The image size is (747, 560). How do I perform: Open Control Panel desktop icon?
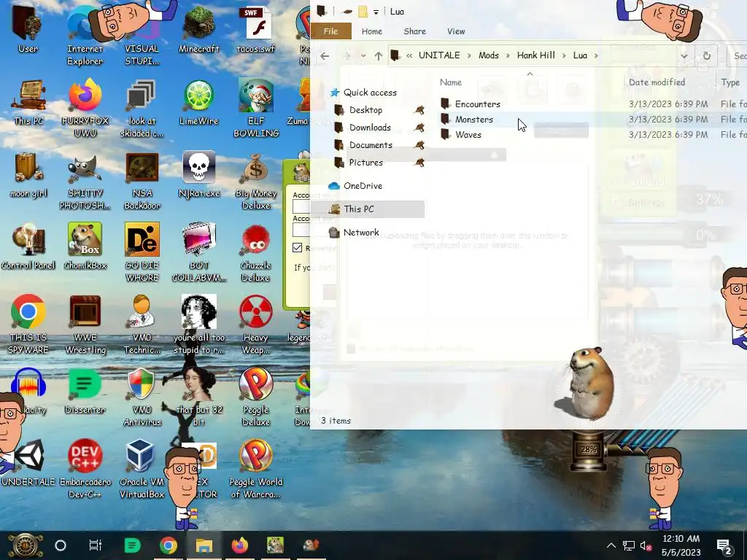28,246
